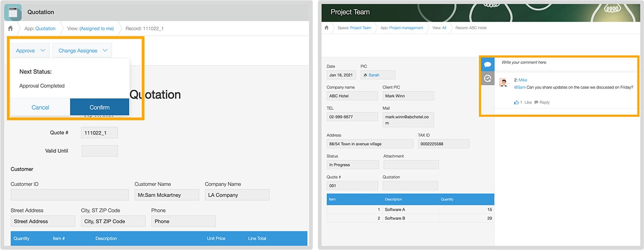Viewport: 644px width, 250px height.
Task: Click the All view breadcrumb link
Action: [x=444, y=28]
